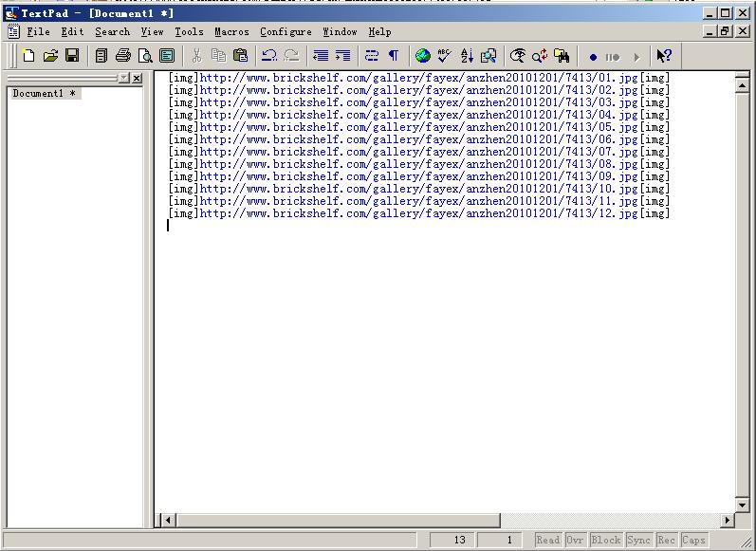Click the Redo arrow icon
Image resolution: width=756 pixels, height=551 pixels.
[x=291, y=56]
